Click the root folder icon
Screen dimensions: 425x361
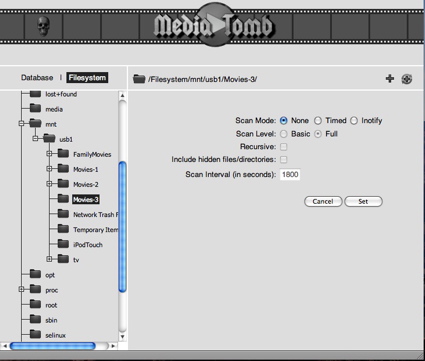click(35, 304)
